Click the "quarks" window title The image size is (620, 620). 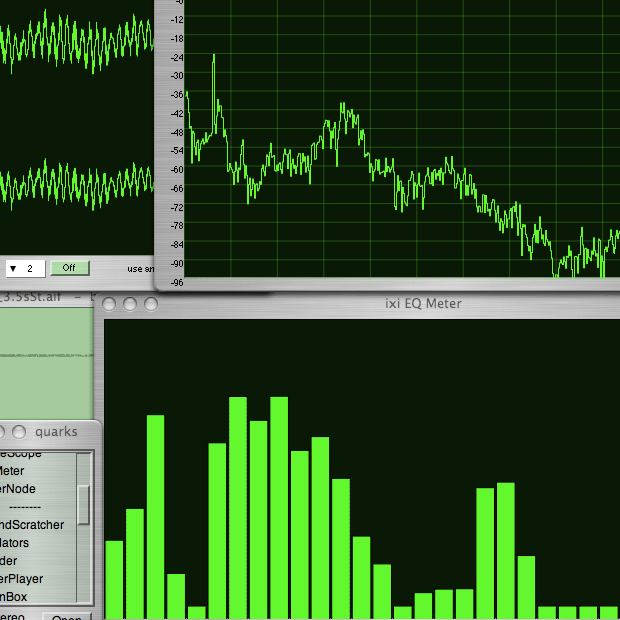pos(56,432)
